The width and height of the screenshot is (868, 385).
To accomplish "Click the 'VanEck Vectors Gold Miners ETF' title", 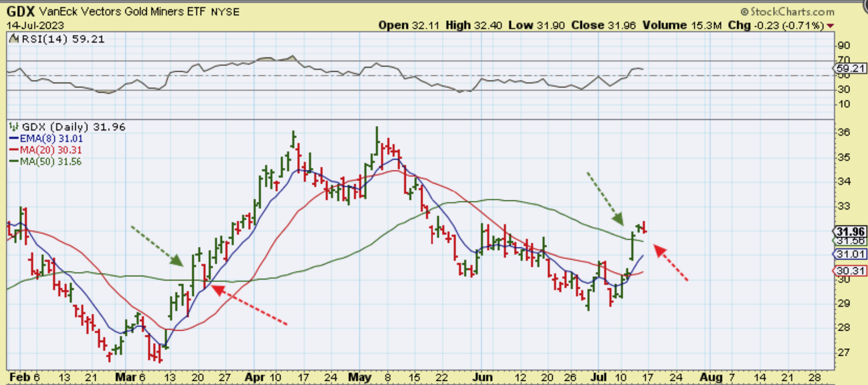I will coord(123,12).
